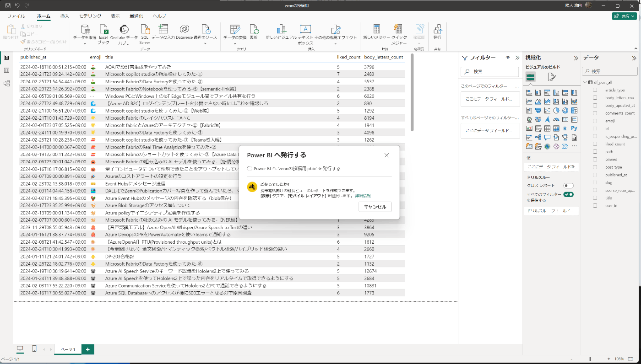The width and height of the screenshot is (641, 364).
Task: Select the R script visual icon
Action: tap(565, 128)
